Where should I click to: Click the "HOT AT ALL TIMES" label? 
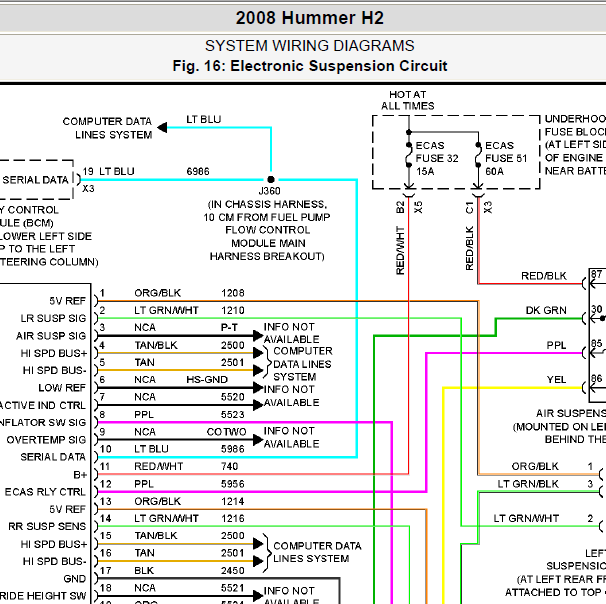coord(408,100)
